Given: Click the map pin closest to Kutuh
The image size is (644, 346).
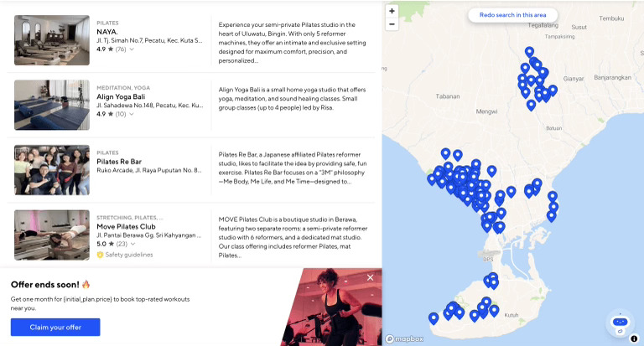Looking at the screenshot, I should tap(494, 310).
